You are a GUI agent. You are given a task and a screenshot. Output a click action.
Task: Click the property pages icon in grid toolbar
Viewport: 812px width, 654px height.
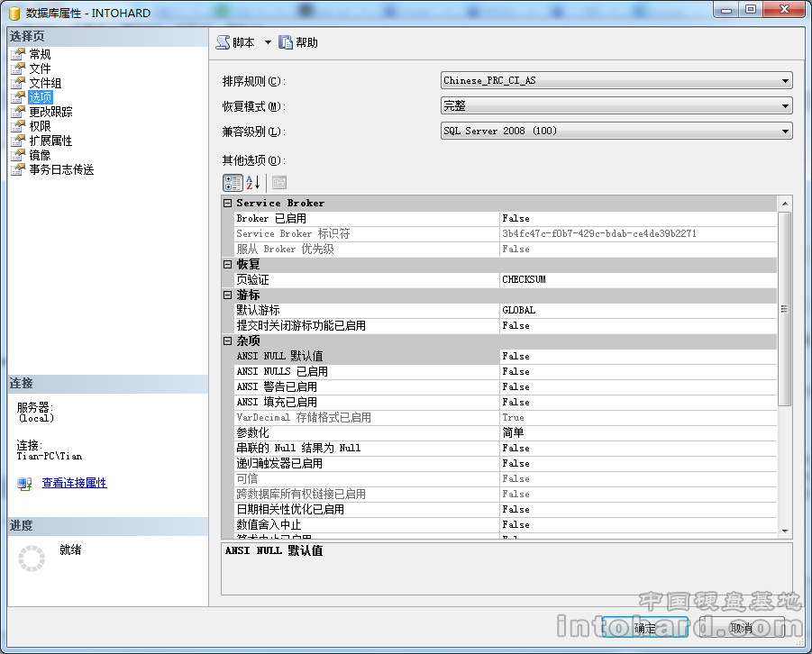point(279,182)
